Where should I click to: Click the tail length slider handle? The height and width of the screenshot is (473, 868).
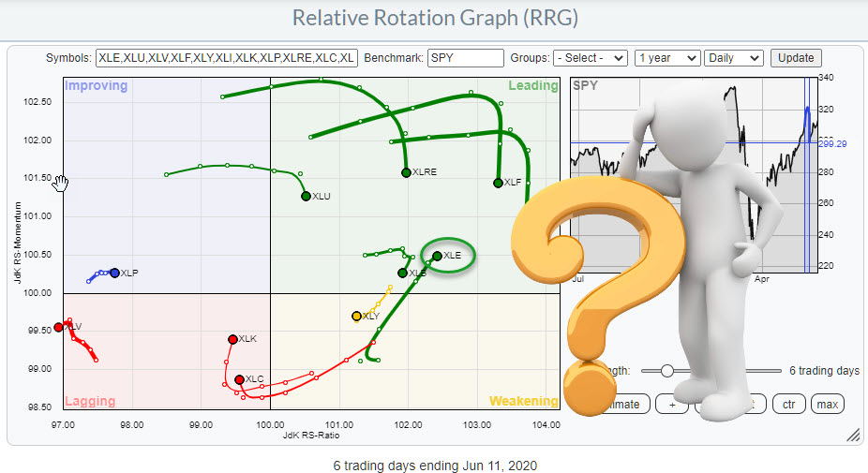click(x=667, y=371)
